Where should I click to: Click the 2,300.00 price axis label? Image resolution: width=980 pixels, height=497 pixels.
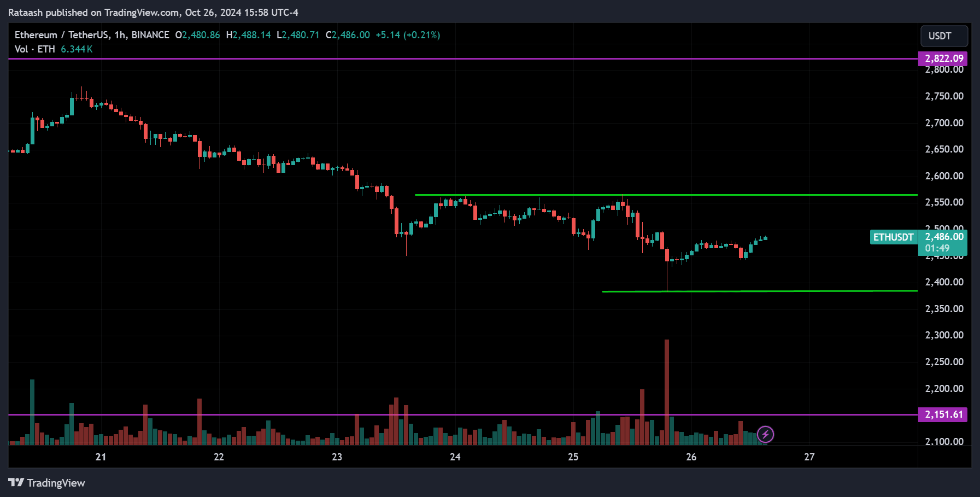[x=944, y=335]
